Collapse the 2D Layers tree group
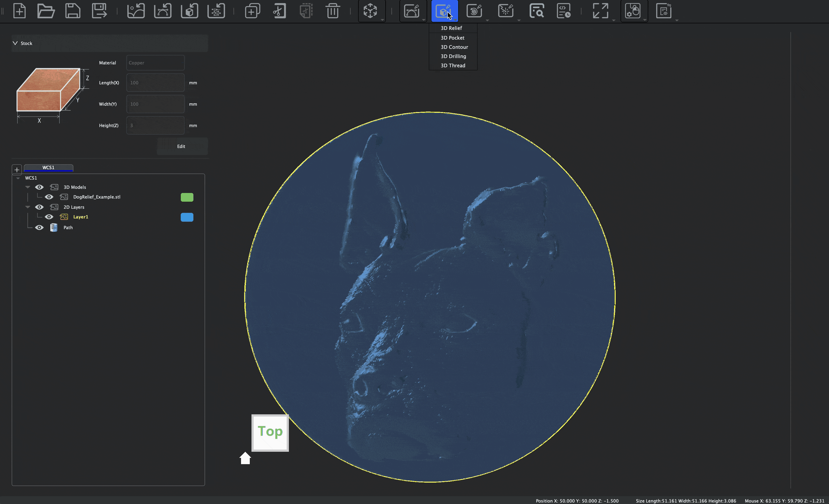Screen dimensions: 829x504 28,207
